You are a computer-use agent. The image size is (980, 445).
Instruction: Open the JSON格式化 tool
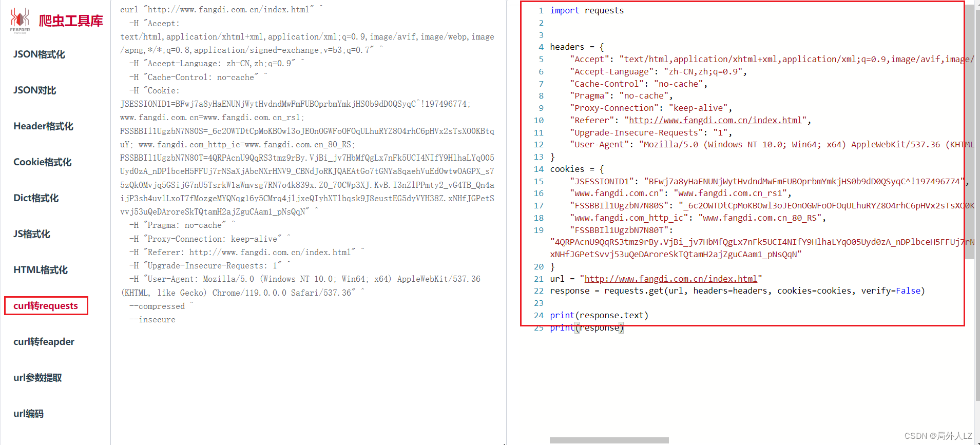tap(39, 54)
